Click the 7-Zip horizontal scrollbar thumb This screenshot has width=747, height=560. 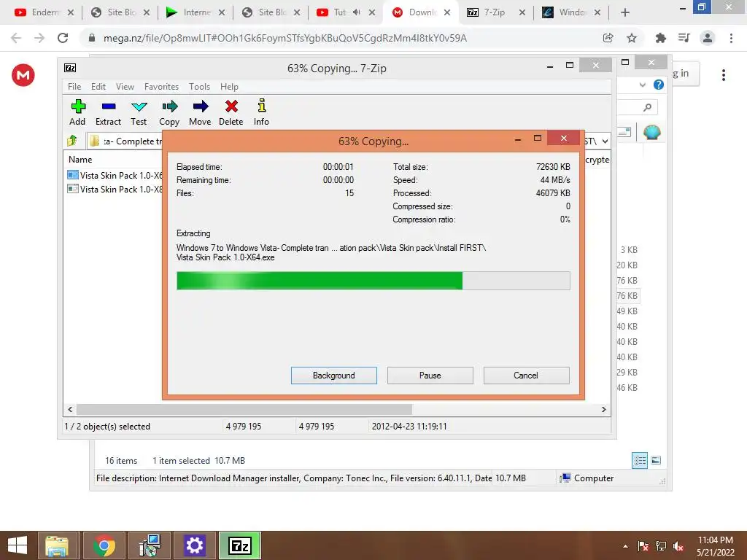[x=244, y=410]
